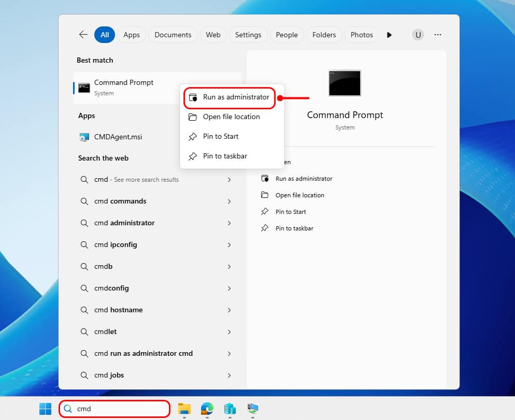Screen dimensions: 515x420
Task: Switch to the Apps filter tab
Action: [x=132, y=35]
